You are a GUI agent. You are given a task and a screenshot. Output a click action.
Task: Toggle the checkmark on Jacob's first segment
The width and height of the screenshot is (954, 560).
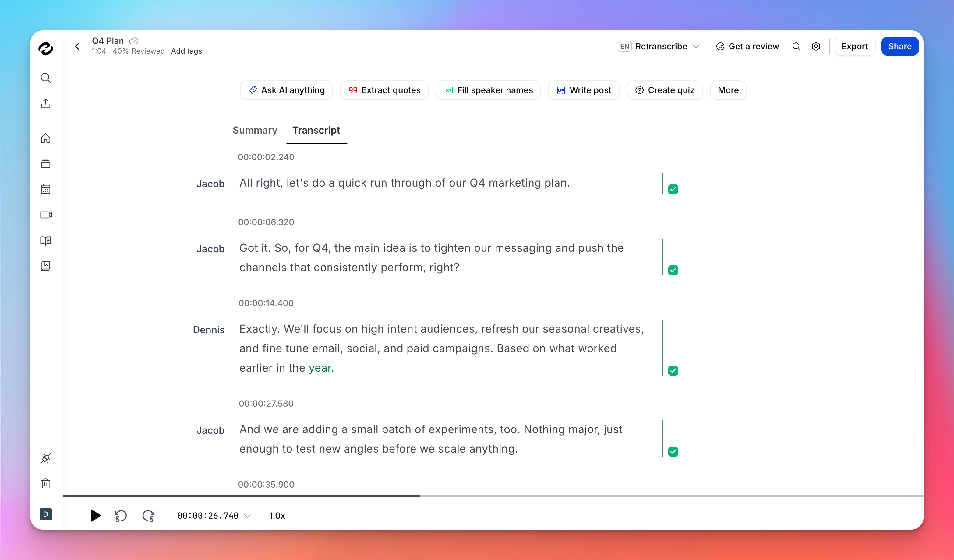[673, 188]
